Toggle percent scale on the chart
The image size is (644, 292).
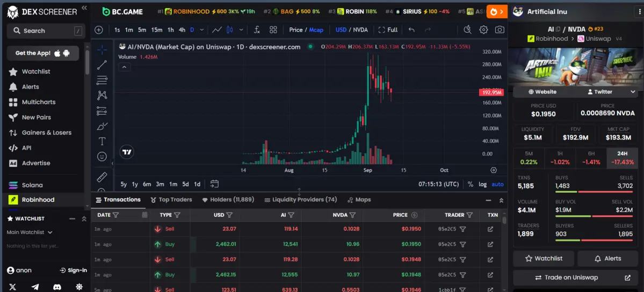coord(471,184)
